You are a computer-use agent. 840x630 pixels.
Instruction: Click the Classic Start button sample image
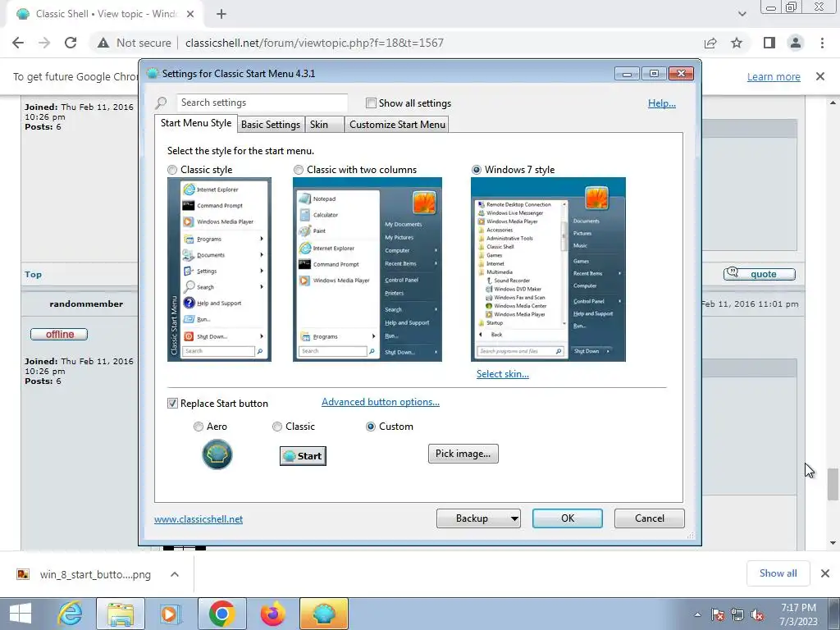pos(303,456)
